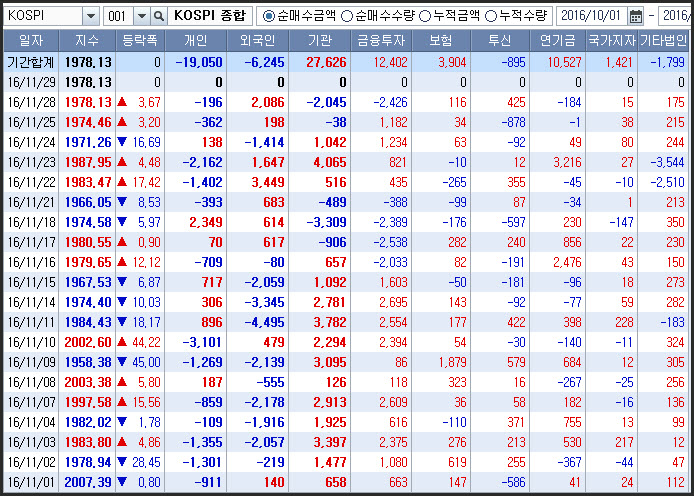
Task: Click the 16/11/01 date cell
Action: click(x=31, y=482)
